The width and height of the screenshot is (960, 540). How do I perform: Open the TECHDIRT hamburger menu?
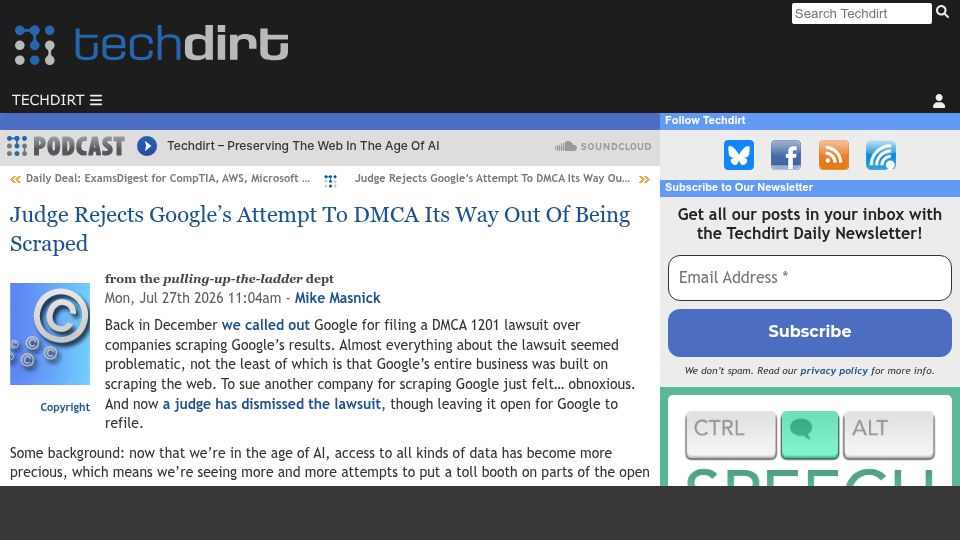(57, 100)
